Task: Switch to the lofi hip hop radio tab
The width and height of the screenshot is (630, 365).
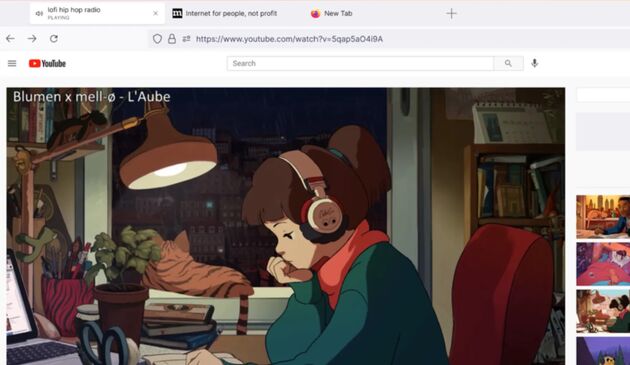Action: (x=97, y=13)
